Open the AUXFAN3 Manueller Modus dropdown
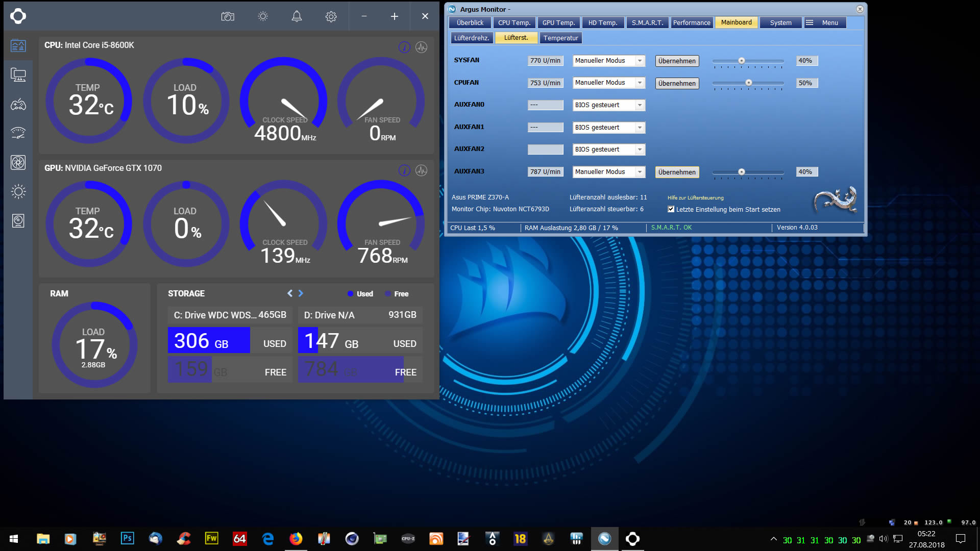The image size is (980, 551). point(640,172)
